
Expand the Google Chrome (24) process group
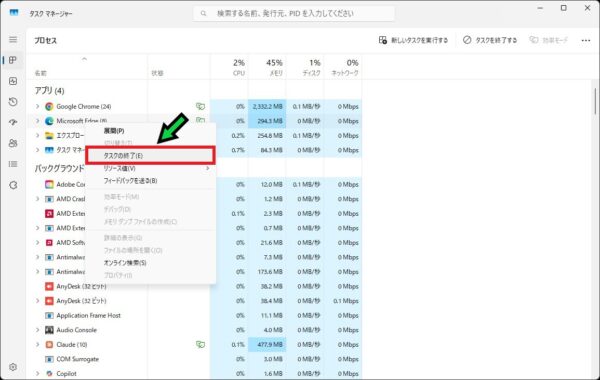click(x=38, y=106)
